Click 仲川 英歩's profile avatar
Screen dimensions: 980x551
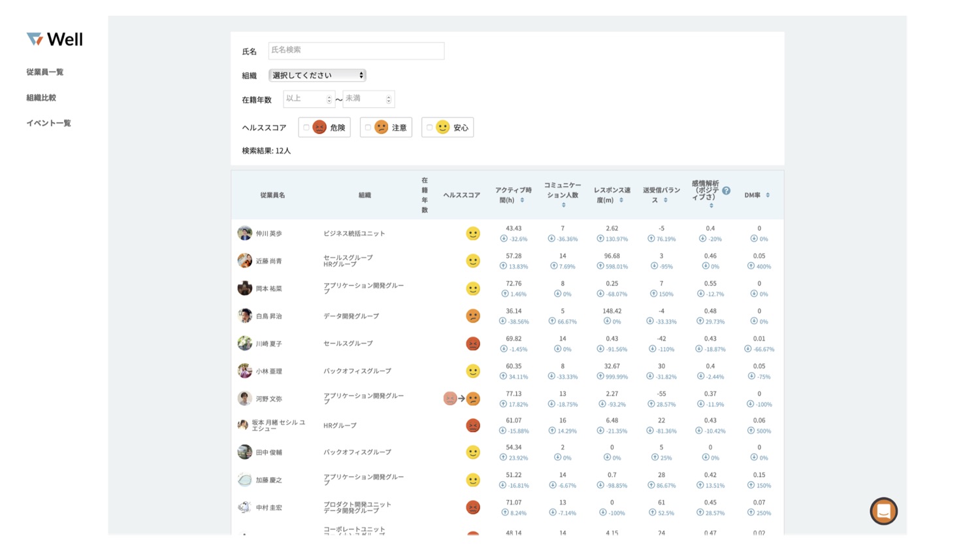[245, 233]
